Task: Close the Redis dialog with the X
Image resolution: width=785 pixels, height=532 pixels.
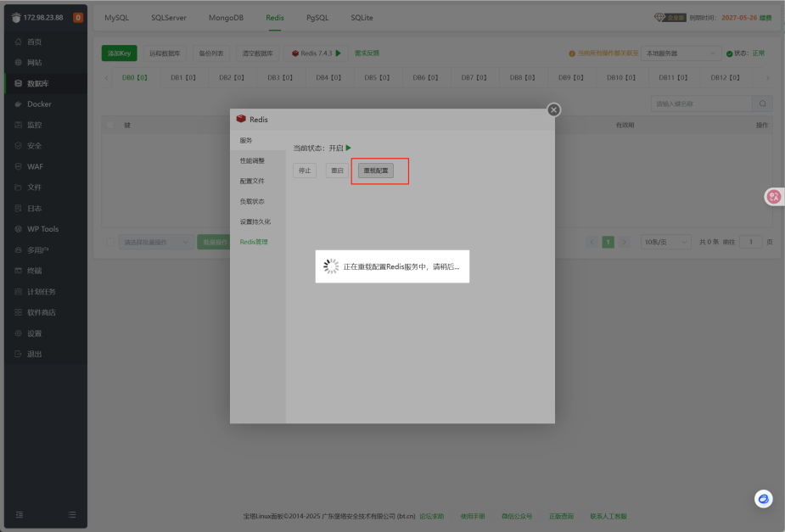Action: [x=553, y=109]
